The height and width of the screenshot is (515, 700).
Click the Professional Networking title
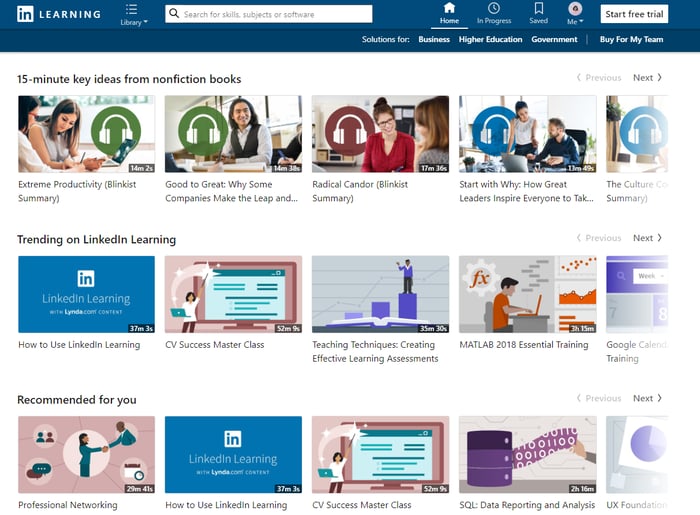tap(68, 505)
